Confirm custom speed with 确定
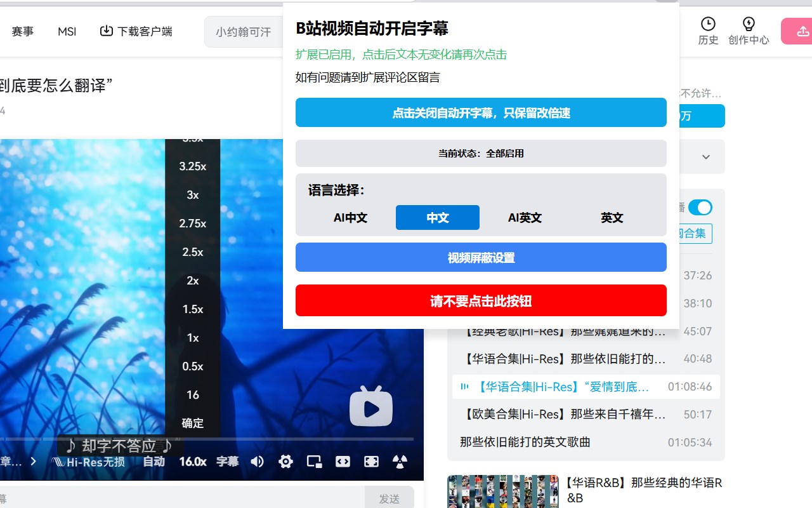 193,424
